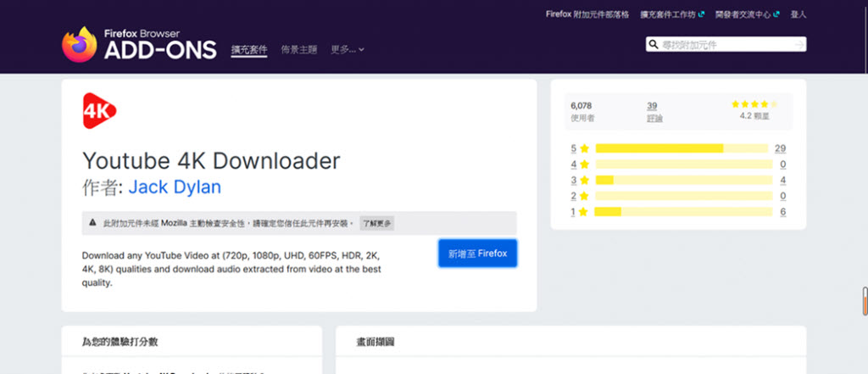Submit search with the arrow icon
Image resolution: width=868 pixels, height=374 pixels.
tap(798, 44)
